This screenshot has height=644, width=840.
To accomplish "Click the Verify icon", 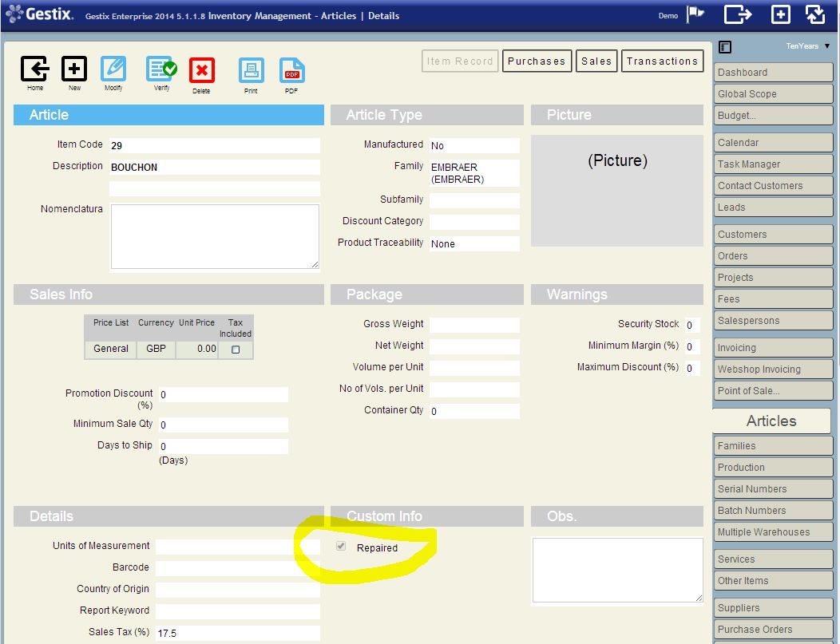I will 161,69.
